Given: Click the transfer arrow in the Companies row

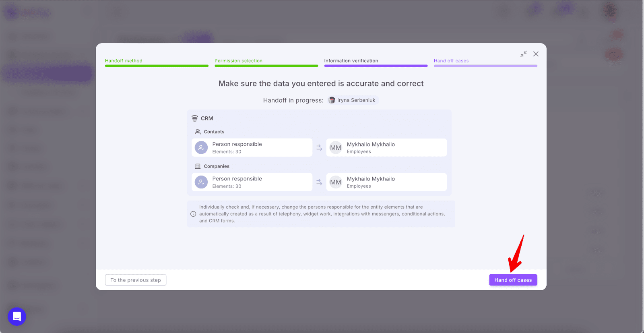Looking at the screenshot, I should point(319,182).
